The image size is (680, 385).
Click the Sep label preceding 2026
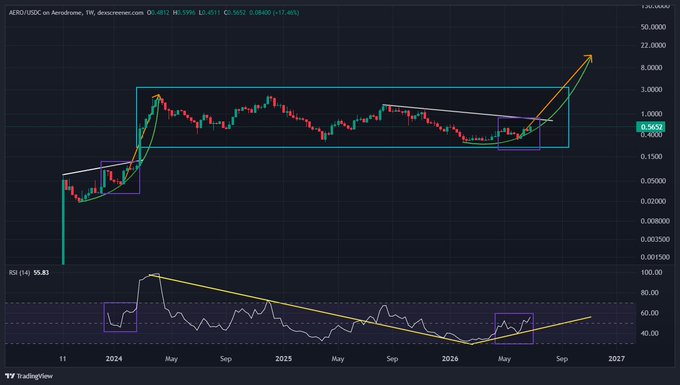392,359
